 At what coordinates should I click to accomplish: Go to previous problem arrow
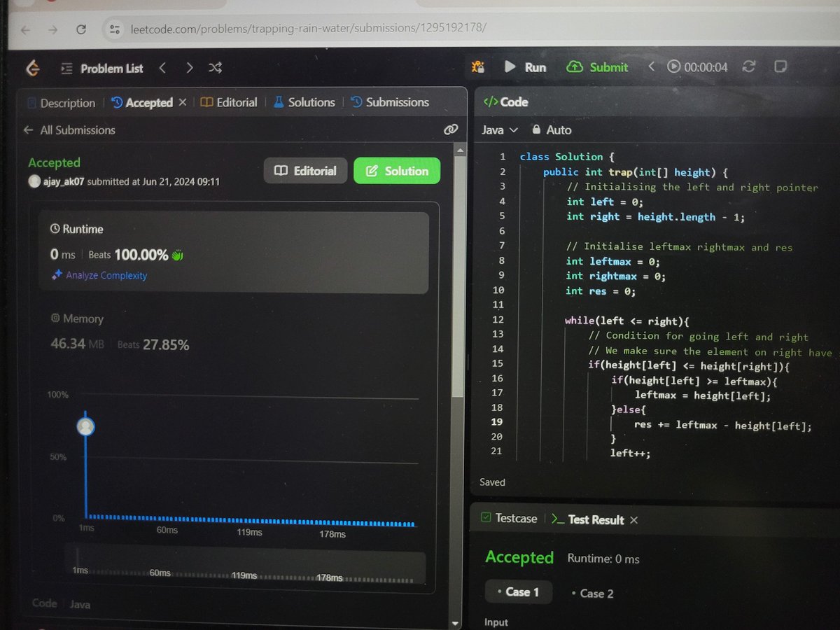coord(162,68)
